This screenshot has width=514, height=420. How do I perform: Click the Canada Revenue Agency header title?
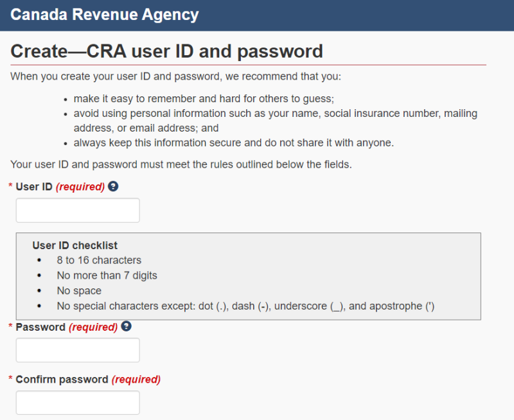pyautogui.click(x=105, y=15)
